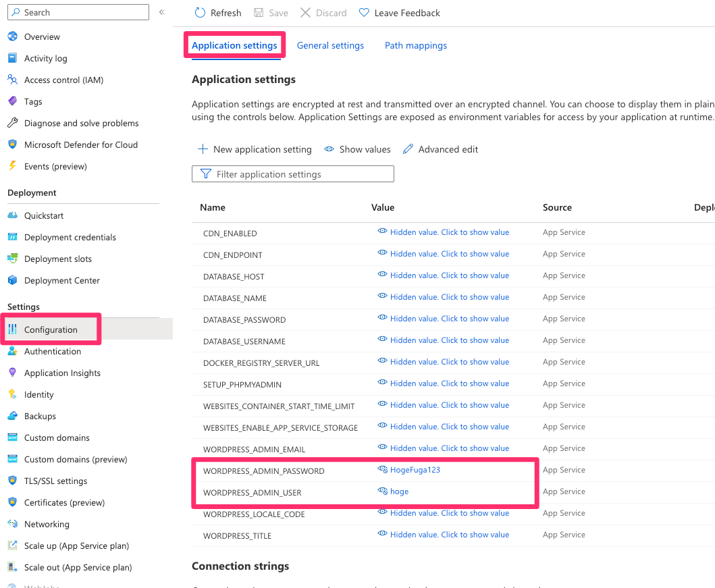The width and height of the screenshot is (715, 588).
Task: Switch to the Application settings tab
Action: (x=234, y=45)
